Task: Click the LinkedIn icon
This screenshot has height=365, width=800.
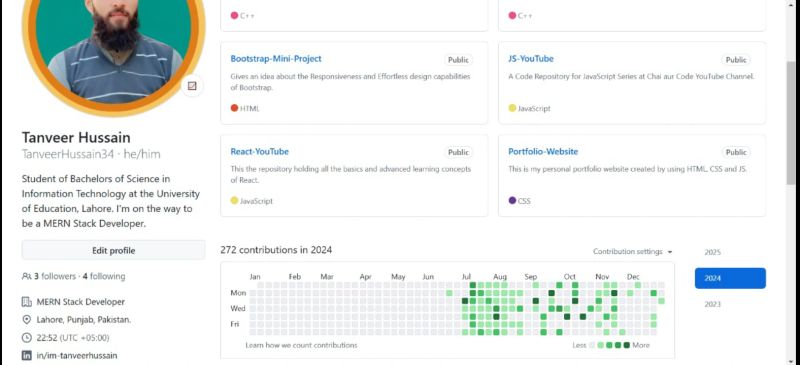Action: coord(27,355)
